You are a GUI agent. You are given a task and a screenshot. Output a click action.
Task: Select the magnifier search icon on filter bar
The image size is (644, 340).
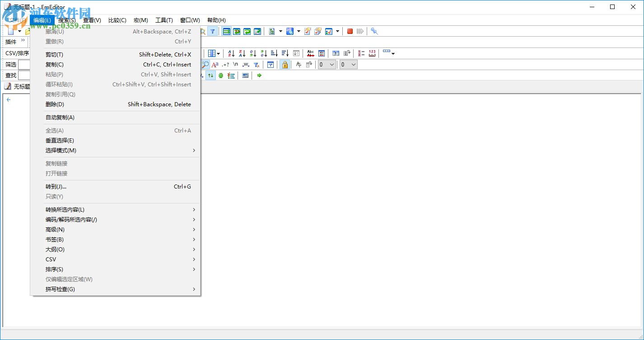point(205,64)
